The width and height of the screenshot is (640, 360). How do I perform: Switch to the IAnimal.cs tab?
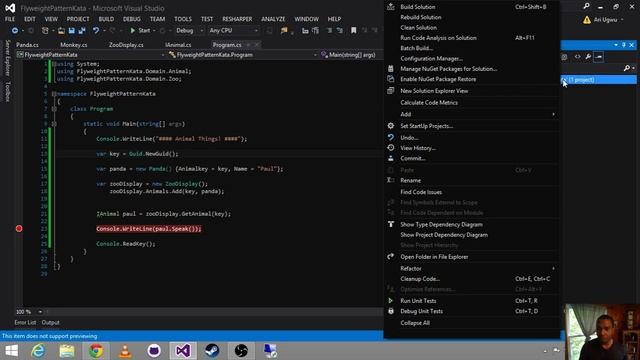[178, 45]
